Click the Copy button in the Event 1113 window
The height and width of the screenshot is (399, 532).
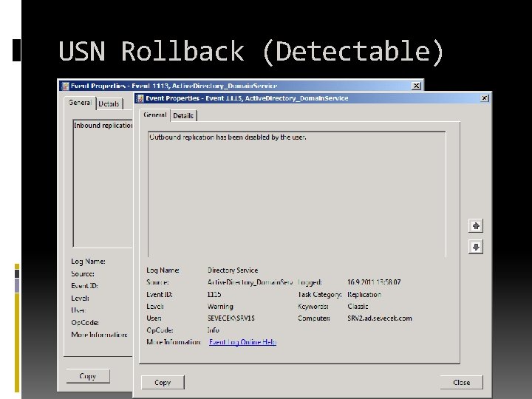(x=88, y=376)
